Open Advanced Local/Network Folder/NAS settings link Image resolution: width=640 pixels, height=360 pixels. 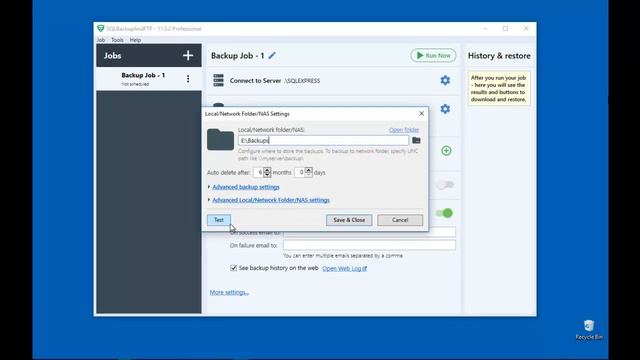[x=271, y=200]
